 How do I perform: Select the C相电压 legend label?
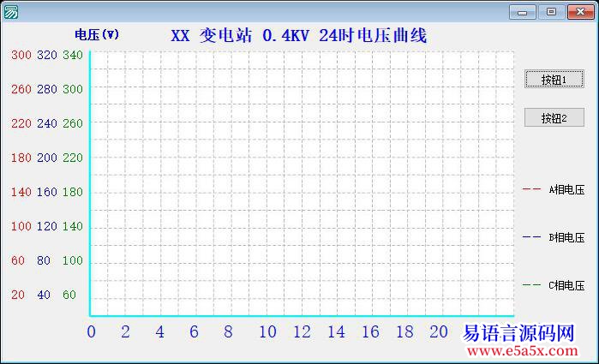[566, 285]
